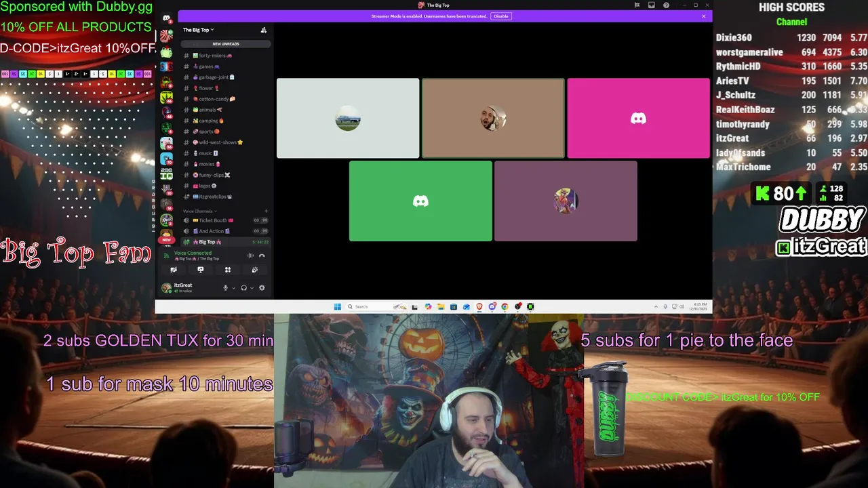Open the taskbar clock and date

pos(698,306)
